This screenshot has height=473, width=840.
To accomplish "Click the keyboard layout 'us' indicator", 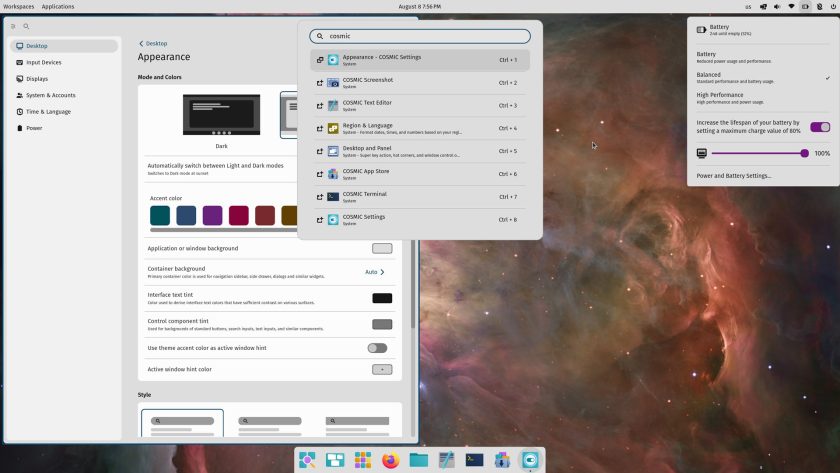I will point(748,7).
